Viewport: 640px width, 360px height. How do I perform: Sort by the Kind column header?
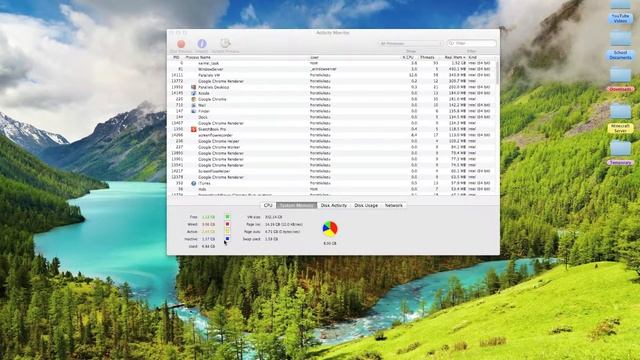pos(481,58)
